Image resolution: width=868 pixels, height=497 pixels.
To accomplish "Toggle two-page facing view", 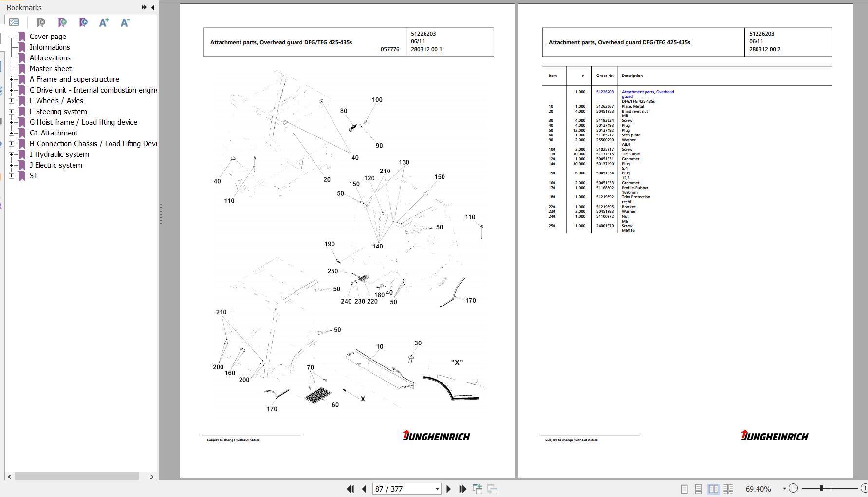I will (713, 489).
